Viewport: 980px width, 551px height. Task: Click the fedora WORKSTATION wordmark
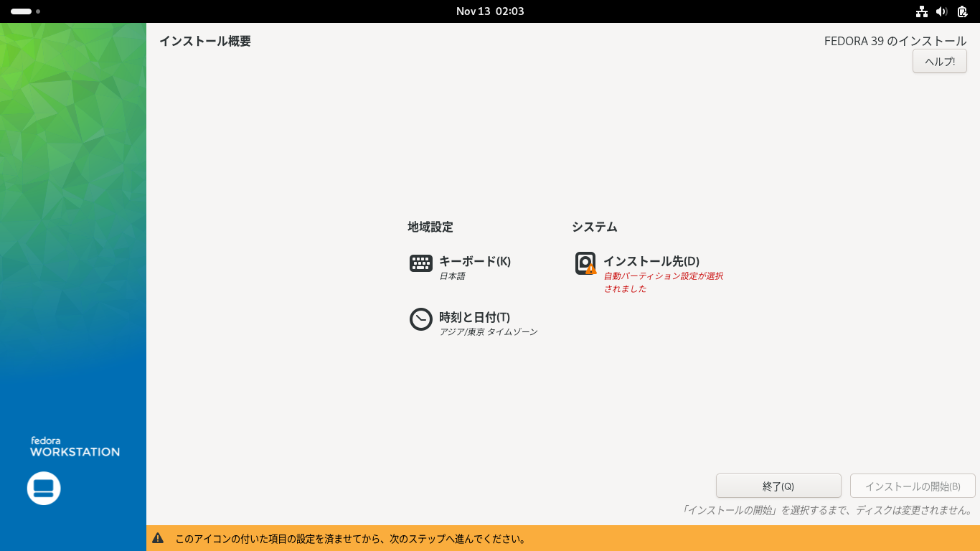tap(75, 446)
